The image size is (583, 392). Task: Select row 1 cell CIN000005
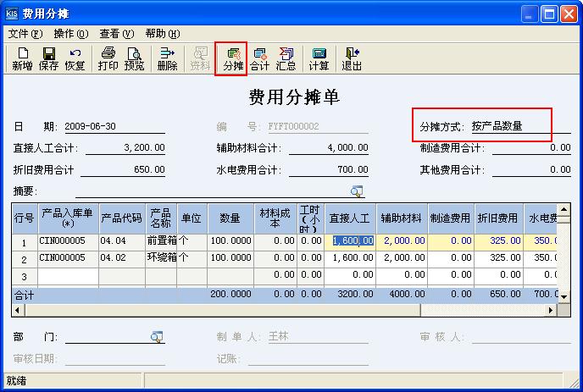tap(68, 241)
